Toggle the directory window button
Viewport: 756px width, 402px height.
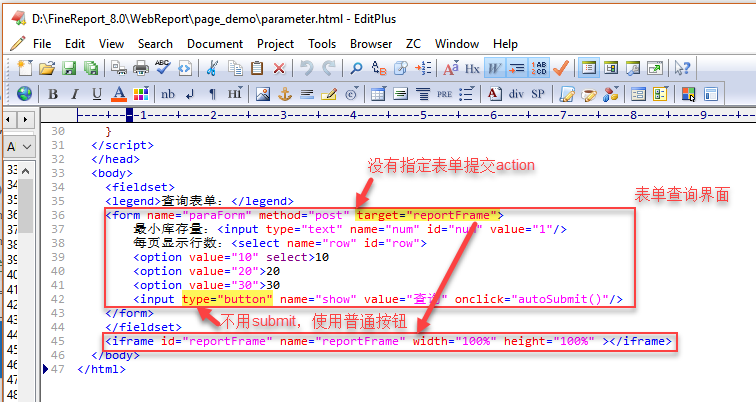coord(611,68)
